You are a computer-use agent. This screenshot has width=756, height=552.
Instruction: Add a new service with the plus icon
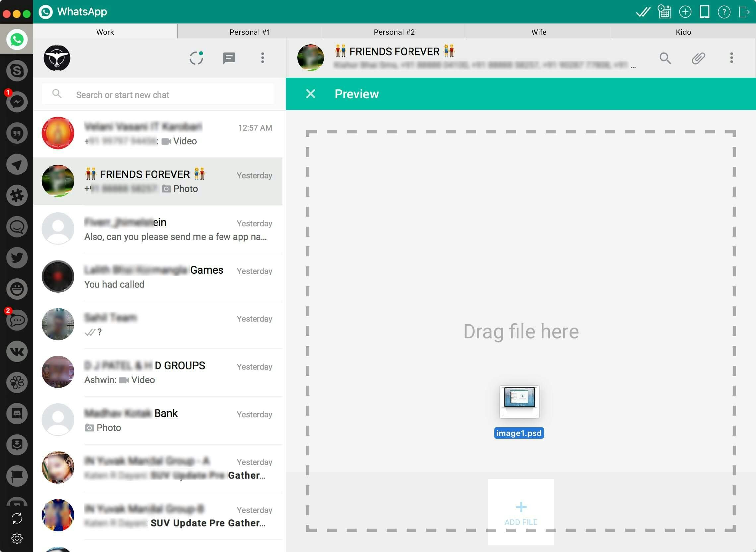coord(686,12)
